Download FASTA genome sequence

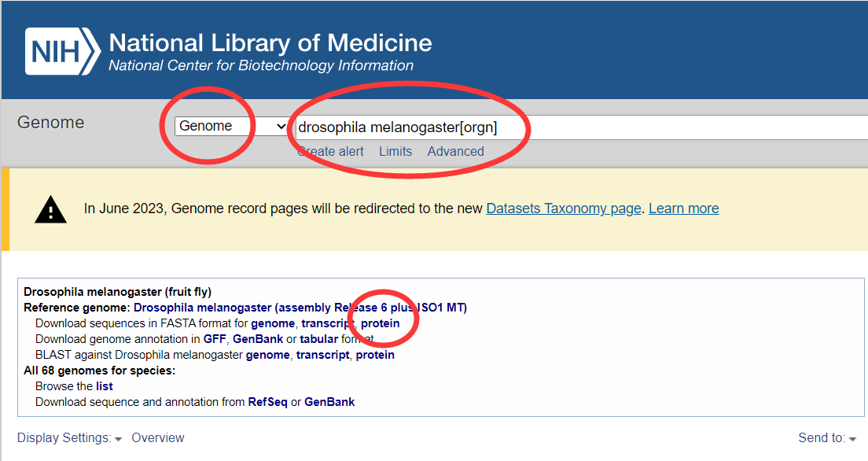[273, 323]
